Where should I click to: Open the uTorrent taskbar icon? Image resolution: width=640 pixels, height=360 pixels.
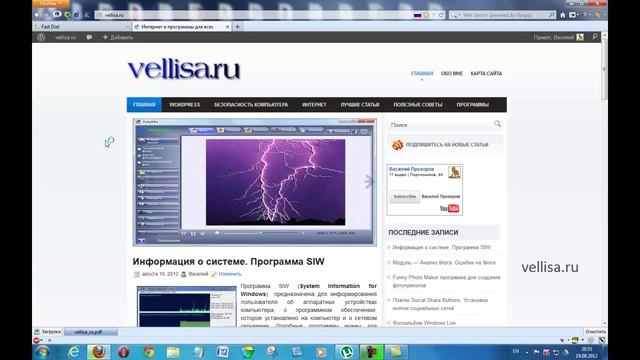click(x=347, y=352)
